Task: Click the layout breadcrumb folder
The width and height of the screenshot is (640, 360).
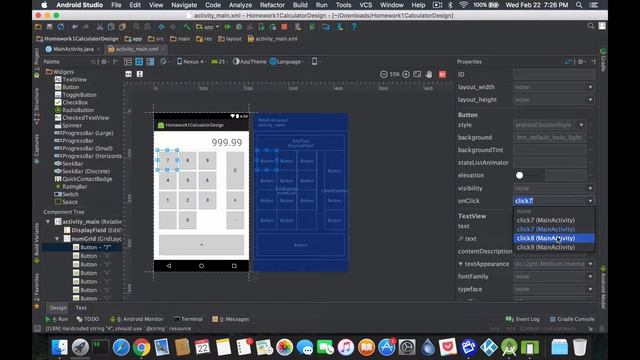Action: pos(230,39)
